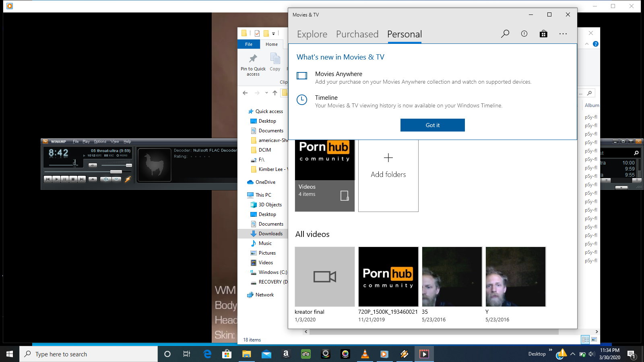644x362 pixels.
Task: Click the taskbar search box
Action: [89, 354]
